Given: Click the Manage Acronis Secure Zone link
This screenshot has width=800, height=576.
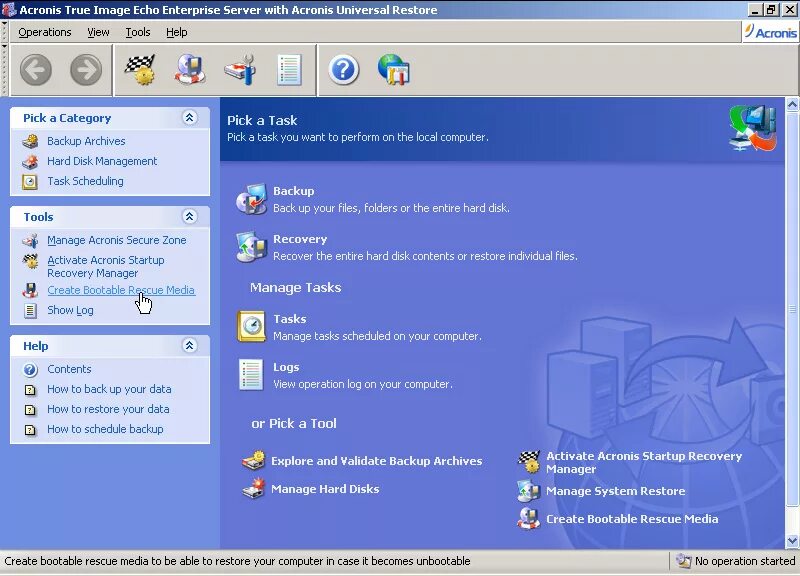Looking at the screenshot, I should click(x=117, y=240).
